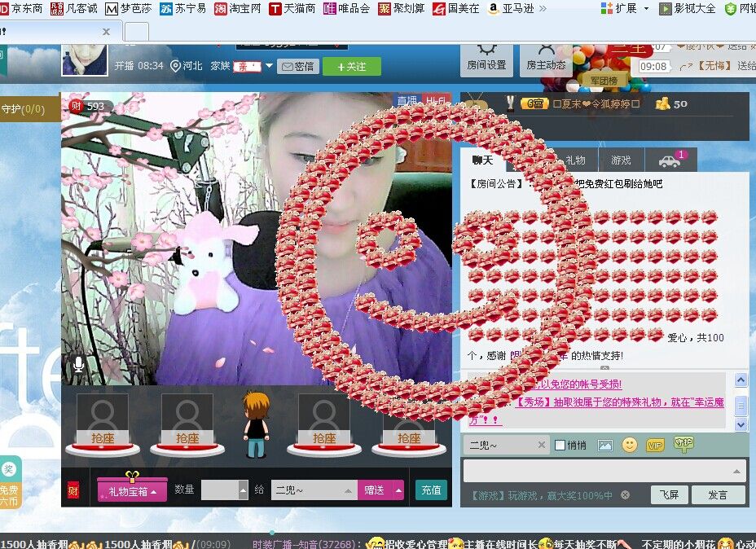Open the 扩展 extensions dropdown

tap(625, 8)
